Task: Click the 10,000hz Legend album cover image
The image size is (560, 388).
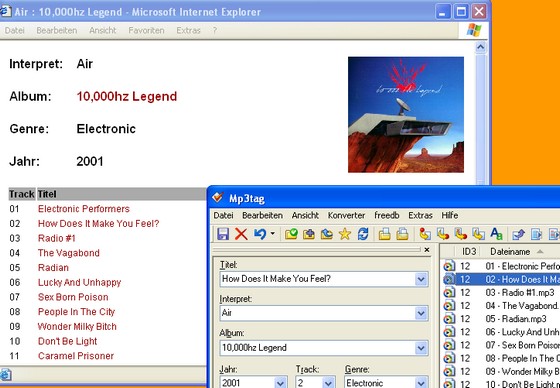Action: click(x=406, y=115)
